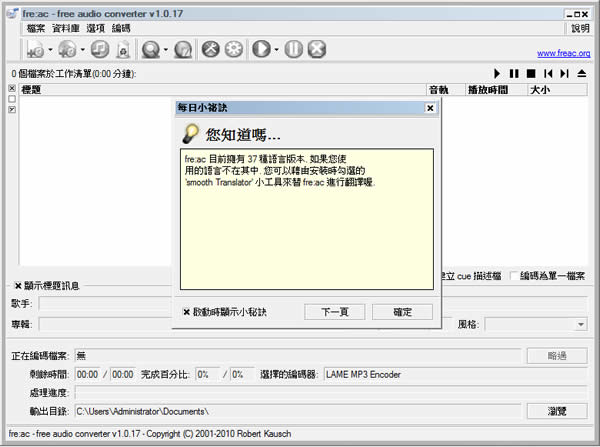The width and height of the screenshot is (600, 447).
Task: Toggle 編碼為單一檔案 checkbox
Action: click(514, 276)
